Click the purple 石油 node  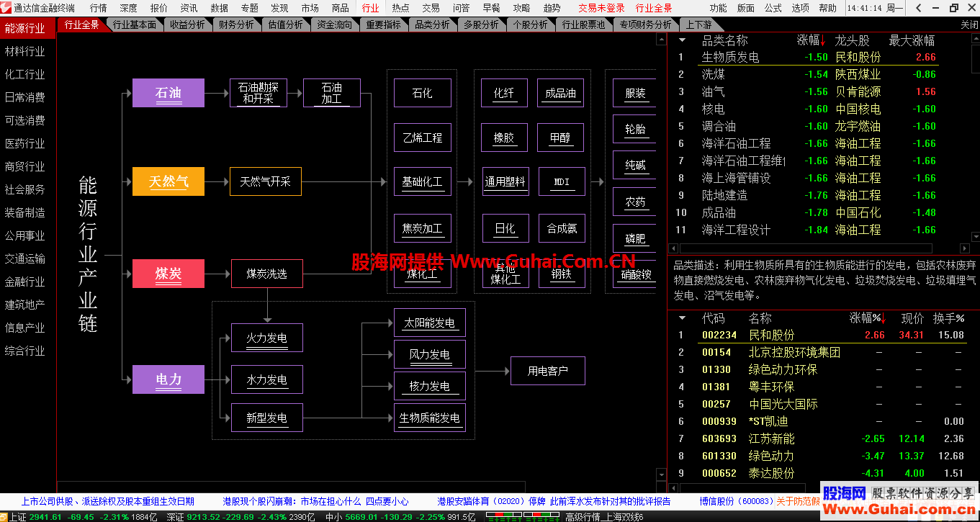(168, 94)
